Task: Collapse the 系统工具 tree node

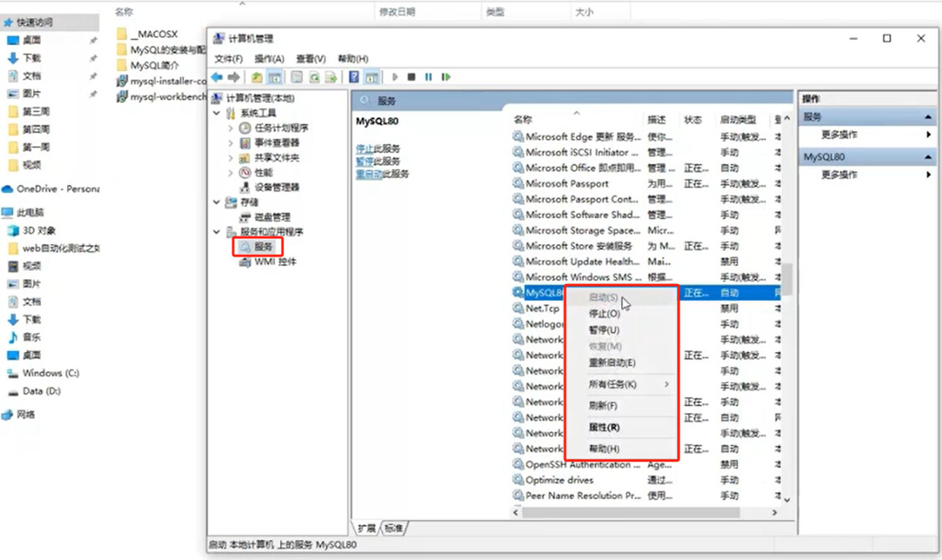Action: point(216,113)
